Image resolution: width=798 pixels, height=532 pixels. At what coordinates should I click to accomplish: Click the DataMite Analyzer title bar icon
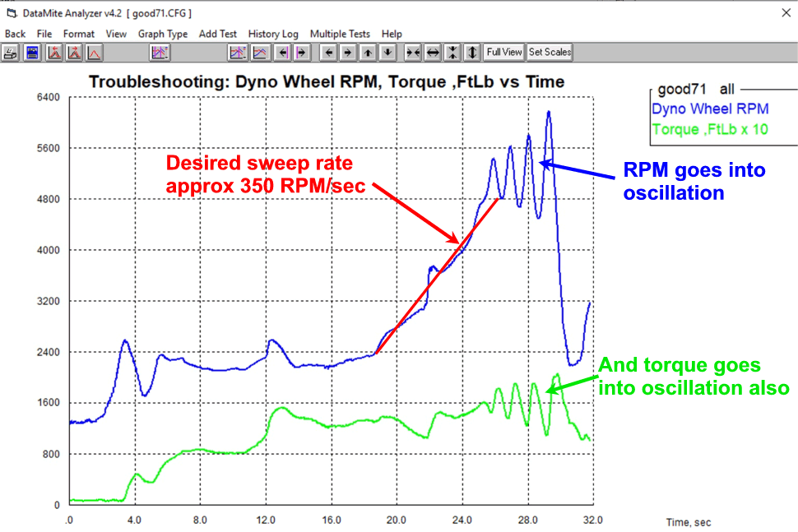click(x=12, y=12)
